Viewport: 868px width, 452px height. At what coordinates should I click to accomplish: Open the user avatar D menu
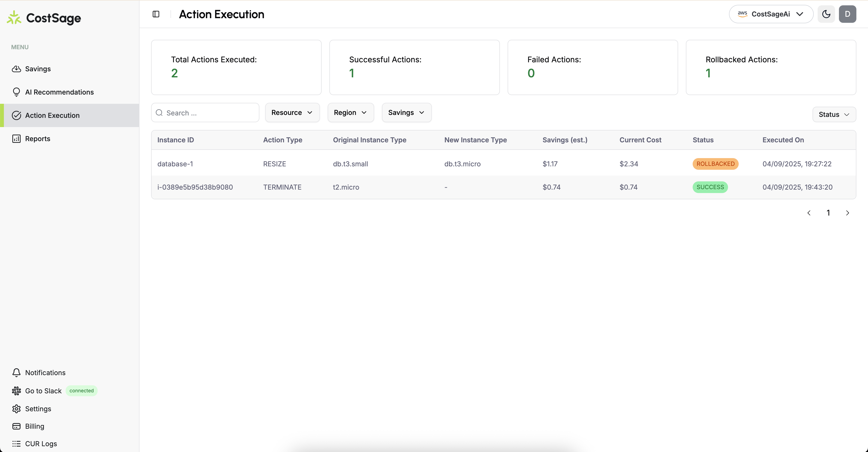[x=847, y=14]
